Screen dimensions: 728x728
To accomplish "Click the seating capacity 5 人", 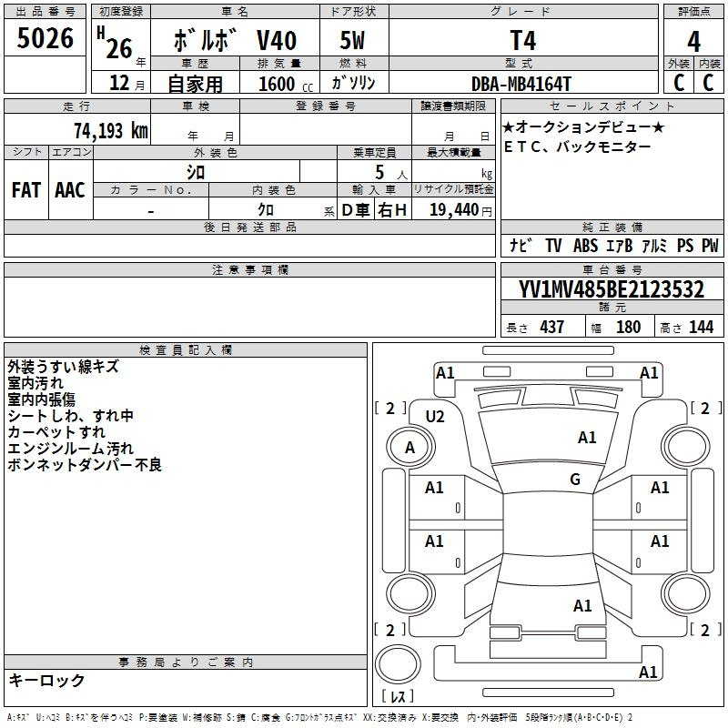I will [390, 173].
